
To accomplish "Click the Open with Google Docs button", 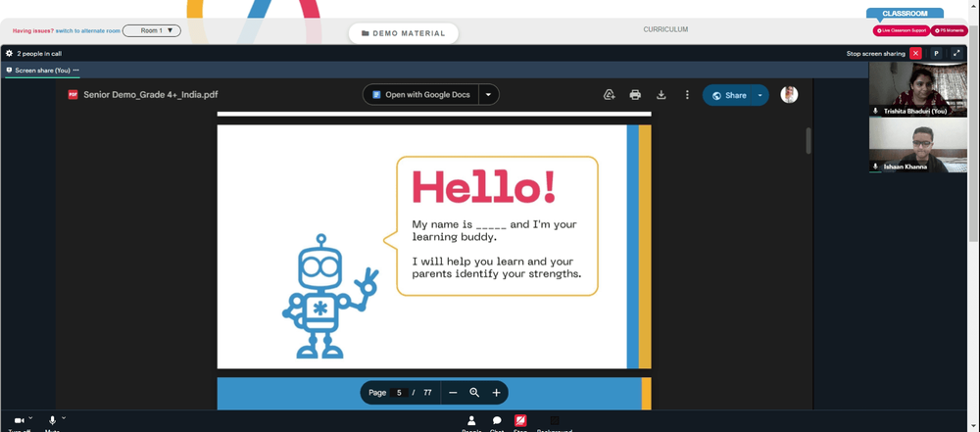I will (x=421, y=95).
